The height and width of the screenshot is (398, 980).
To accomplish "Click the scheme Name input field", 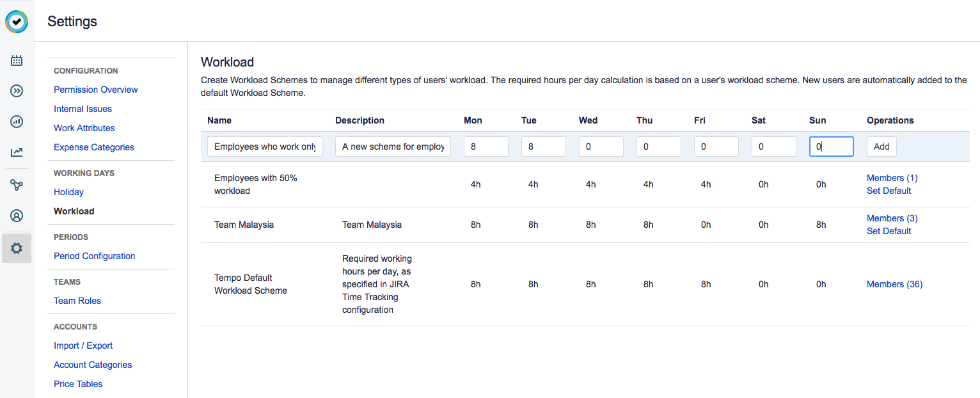I will coord(264,146).
